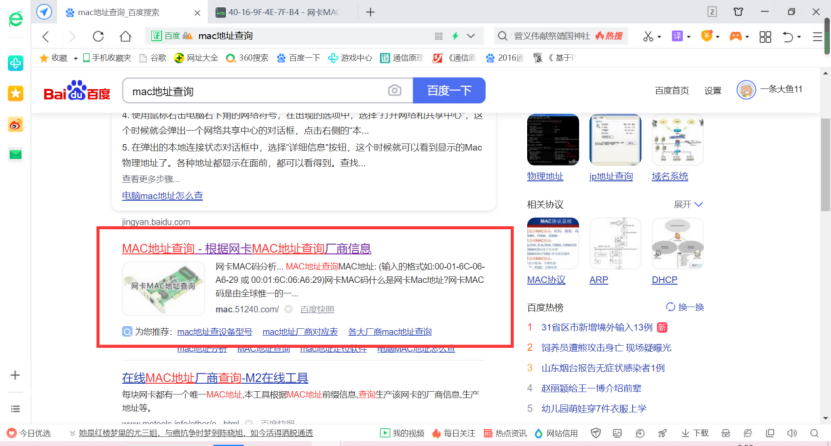Open the 物理地址 related term

[x=545, y=176]
